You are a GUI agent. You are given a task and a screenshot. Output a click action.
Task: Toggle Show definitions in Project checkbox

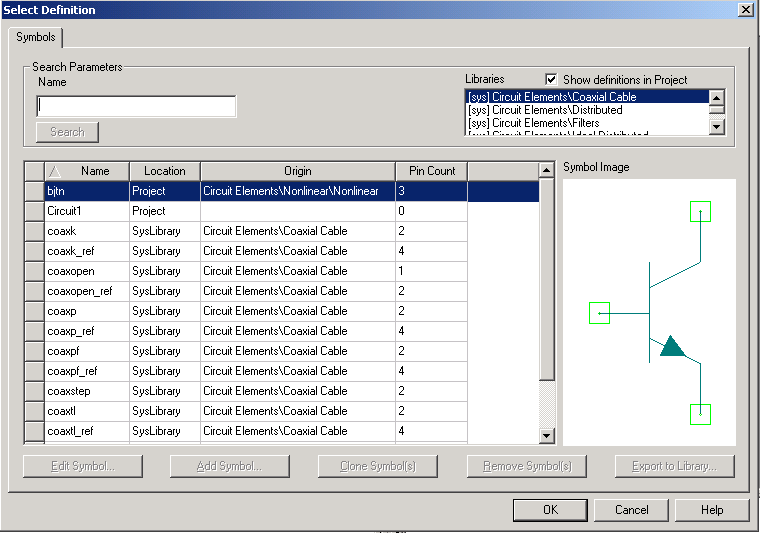(x=551, y=79)
